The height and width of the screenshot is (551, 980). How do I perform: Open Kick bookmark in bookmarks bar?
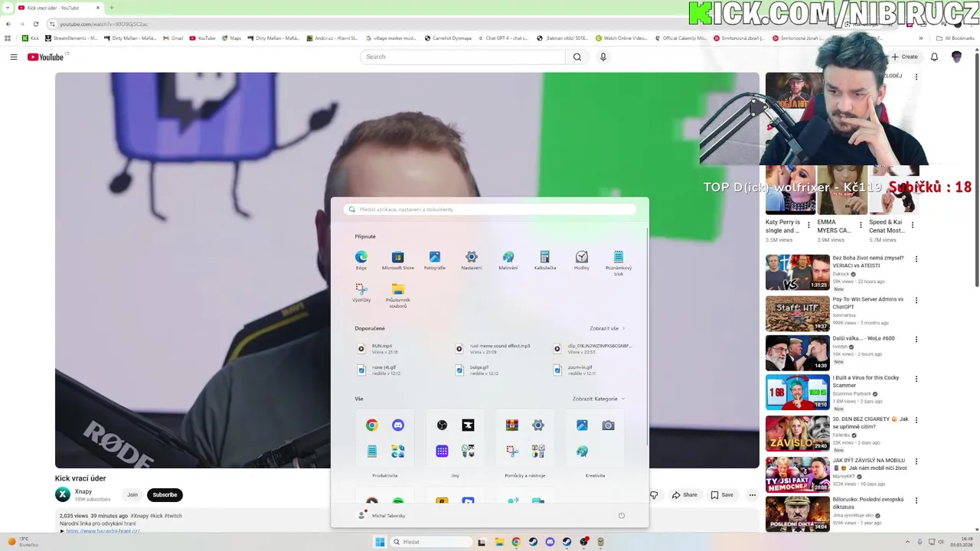[31, 37]
